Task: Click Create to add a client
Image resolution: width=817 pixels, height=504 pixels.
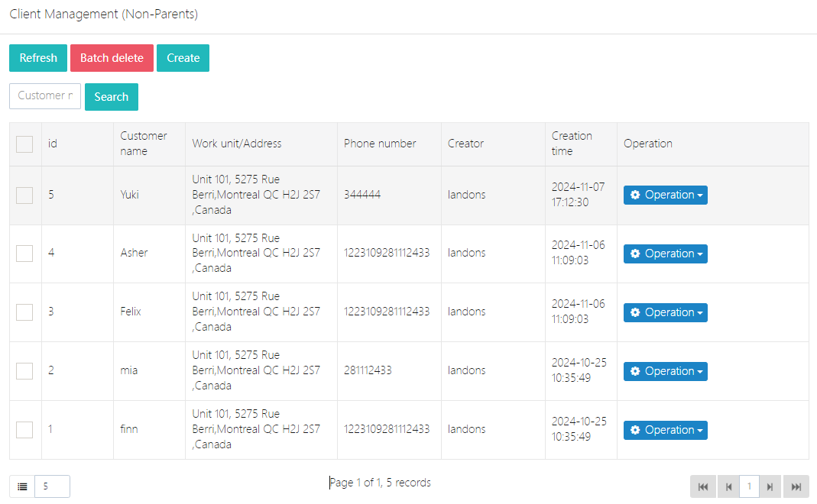Action: pyautogui.click(x=183, y=58)
